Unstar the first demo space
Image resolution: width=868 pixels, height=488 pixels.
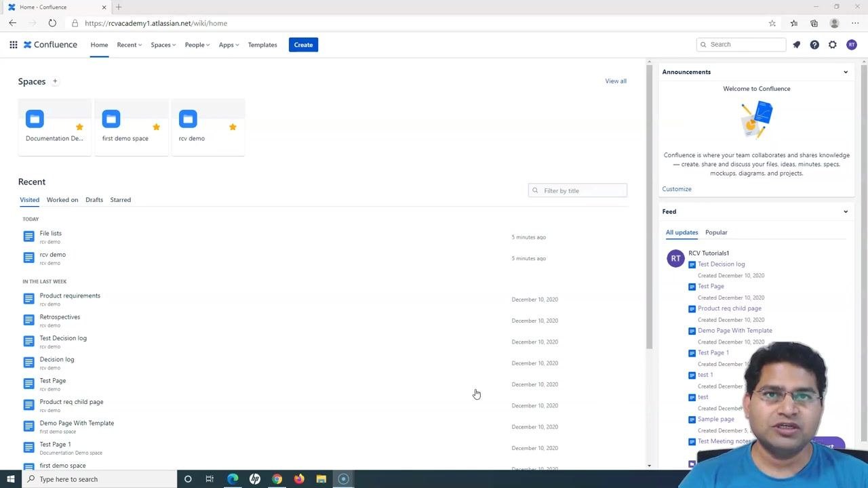coord(156,127)
